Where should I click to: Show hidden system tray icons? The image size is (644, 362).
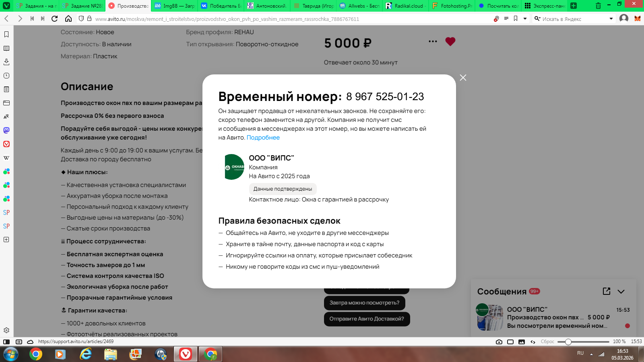coord(591,354)
